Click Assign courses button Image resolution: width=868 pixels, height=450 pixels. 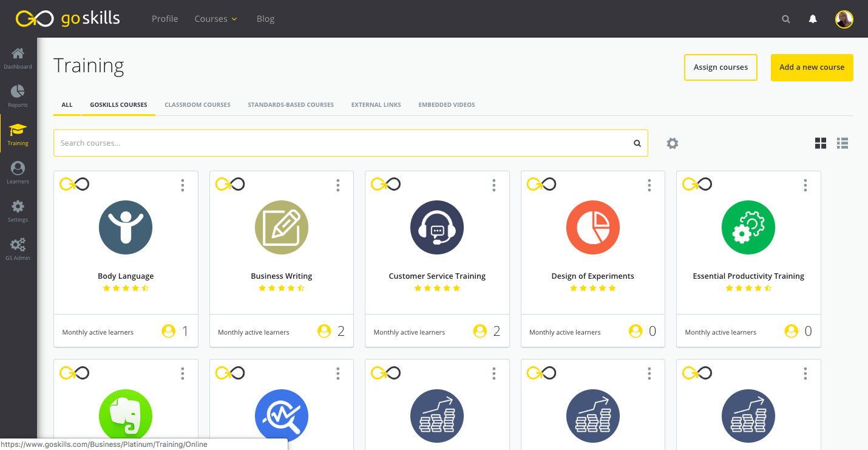click(x=721, y=67)
